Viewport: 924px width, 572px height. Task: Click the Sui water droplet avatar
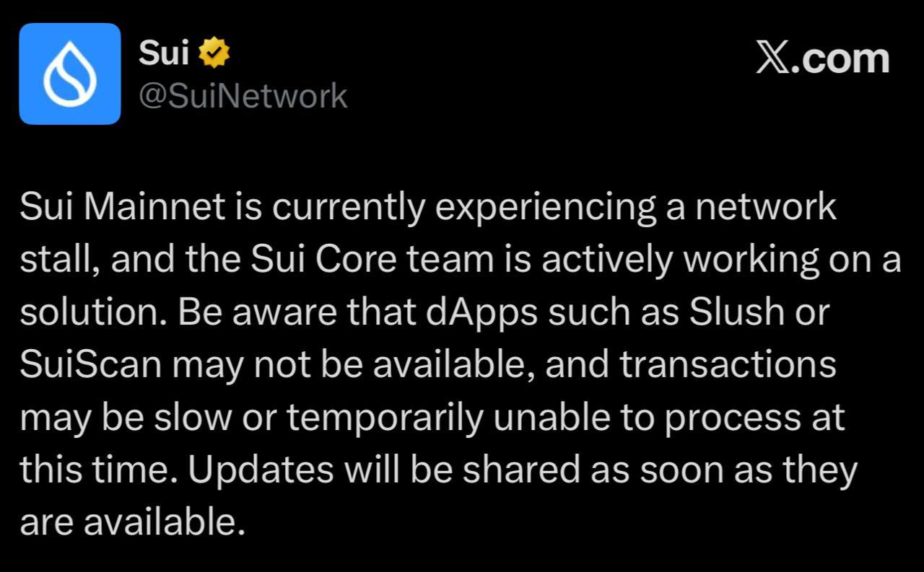tap(70, 74)
